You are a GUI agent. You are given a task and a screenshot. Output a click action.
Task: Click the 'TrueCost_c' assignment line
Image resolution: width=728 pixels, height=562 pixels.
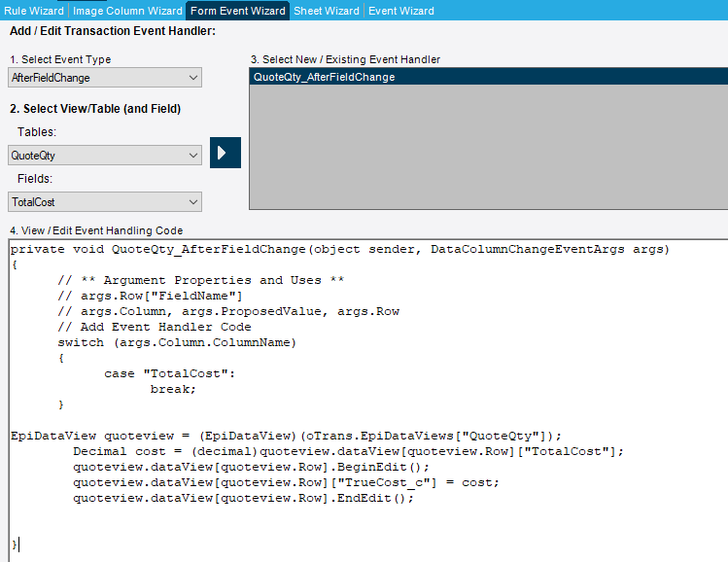286,482
